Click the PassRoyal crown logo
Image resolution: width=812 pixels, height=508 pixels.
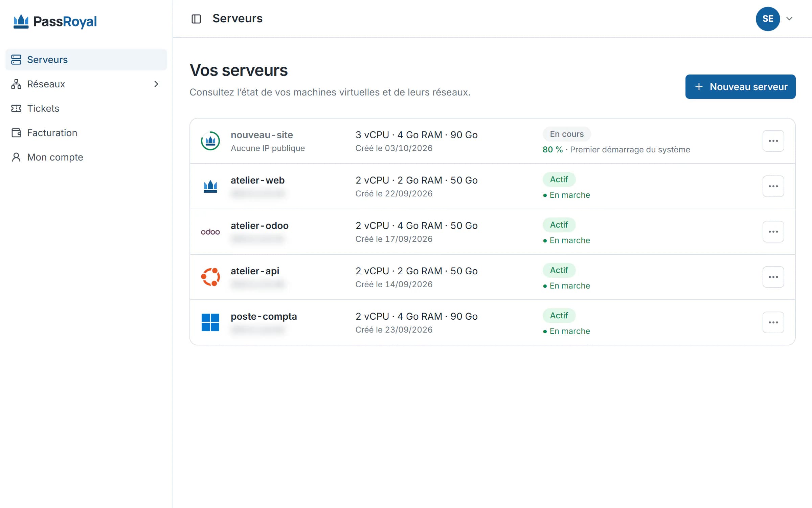click(x=21, y=22)
